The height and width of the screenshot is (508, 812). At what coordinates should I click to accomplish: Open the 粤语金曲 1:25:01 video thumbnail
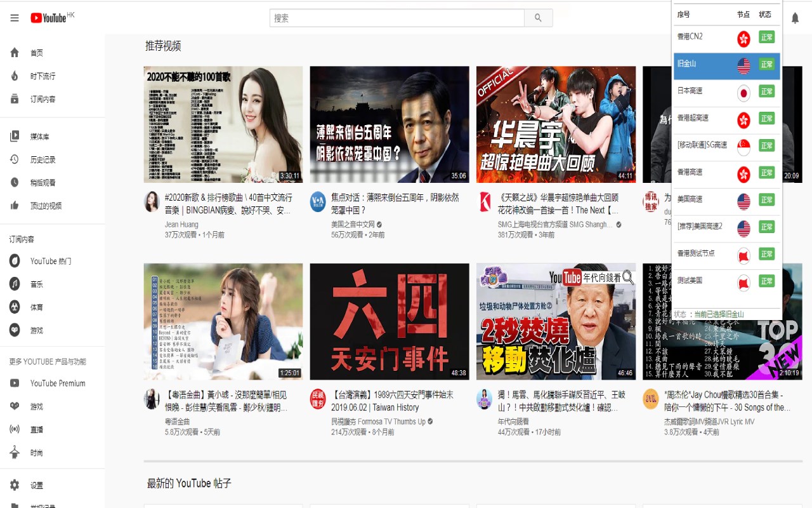(223, 321)
